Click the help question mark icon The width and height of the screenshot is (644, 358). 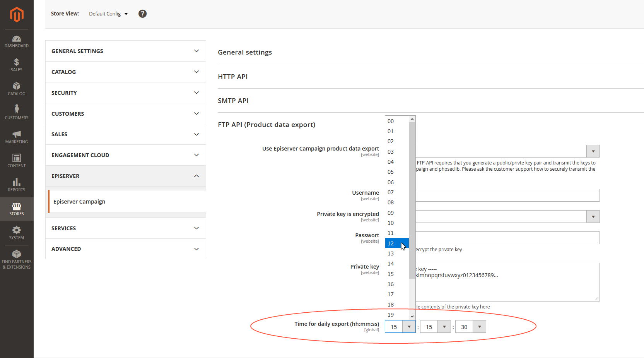(143, 14)
